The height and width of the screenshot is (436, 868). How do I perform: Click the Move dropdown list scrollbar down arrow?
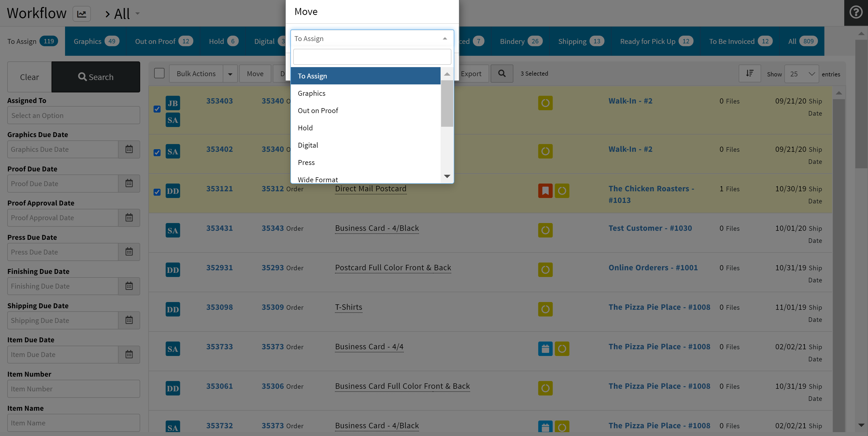click(447, 176)
